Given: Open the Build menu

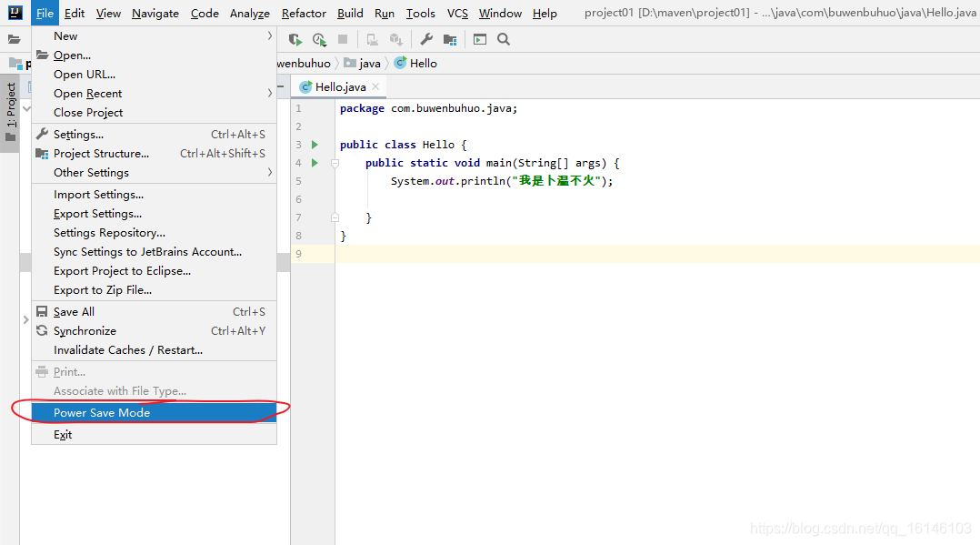Looking at the screenshot, I should [x=350, y=13].
